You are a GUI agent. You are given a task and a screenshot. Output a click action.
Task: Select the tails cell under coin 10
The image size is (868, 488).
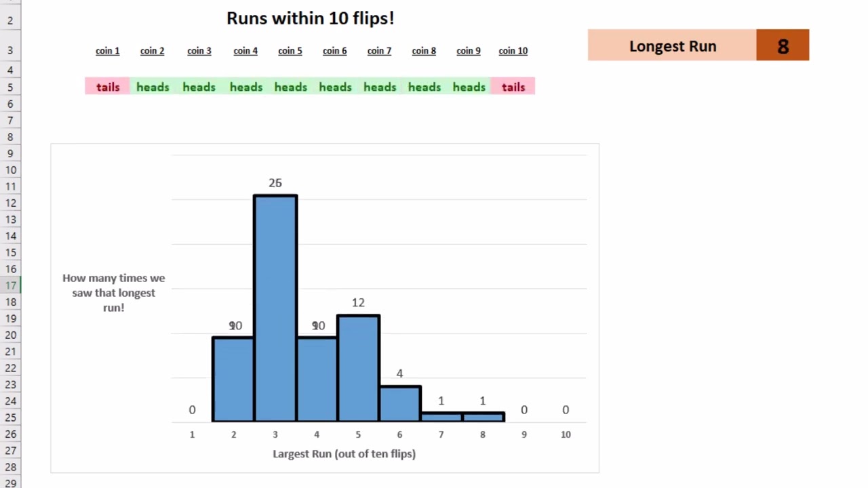[513, 87]
